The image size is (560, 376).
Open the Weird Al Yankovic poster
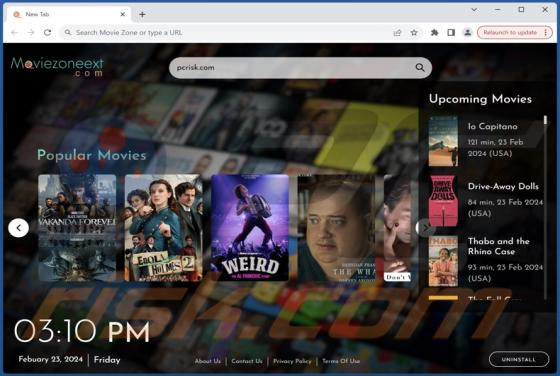(250, 227)
